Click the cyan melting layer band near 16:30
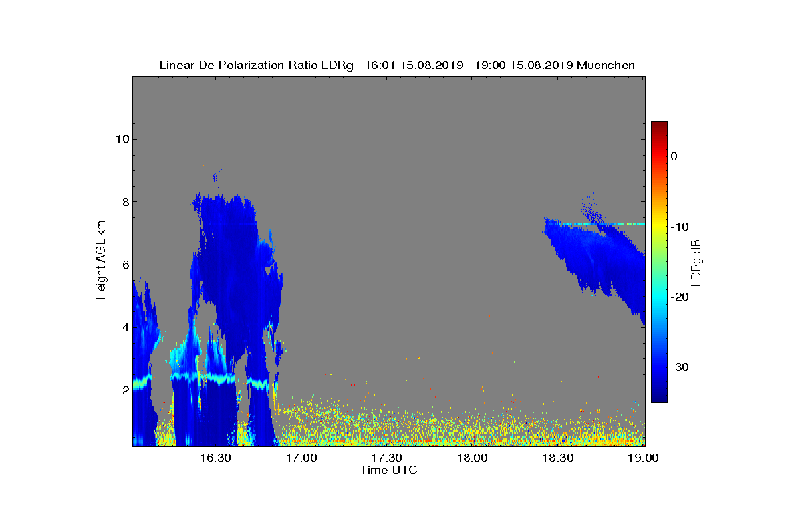The width and height of the screenshot is (798, 532). [203, 377]
